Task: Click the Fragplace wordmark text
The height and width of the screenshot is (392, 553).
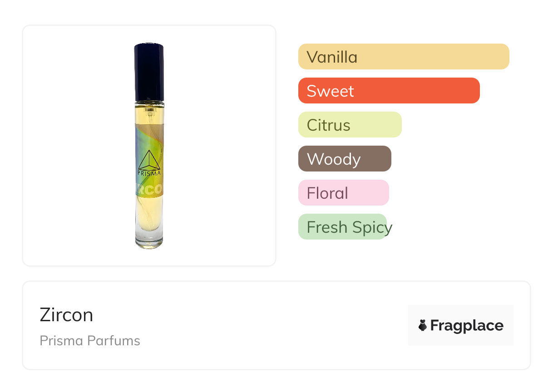Action: (467, 325)
